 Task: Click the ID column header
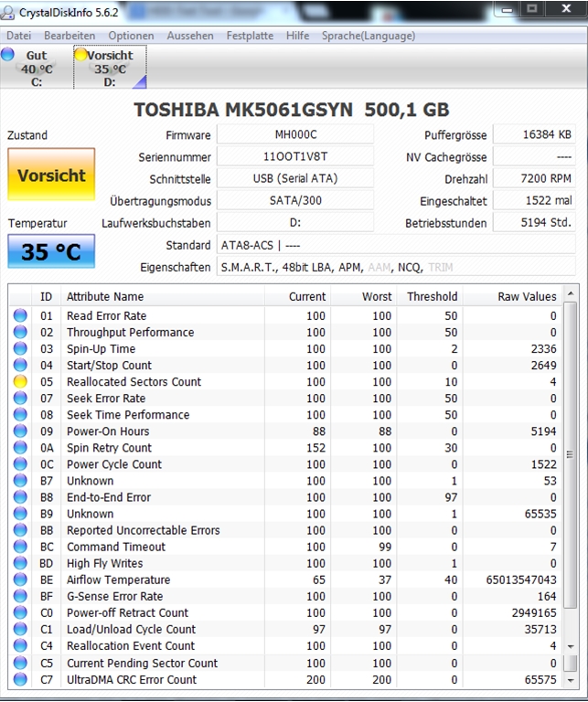click(46, 296)
